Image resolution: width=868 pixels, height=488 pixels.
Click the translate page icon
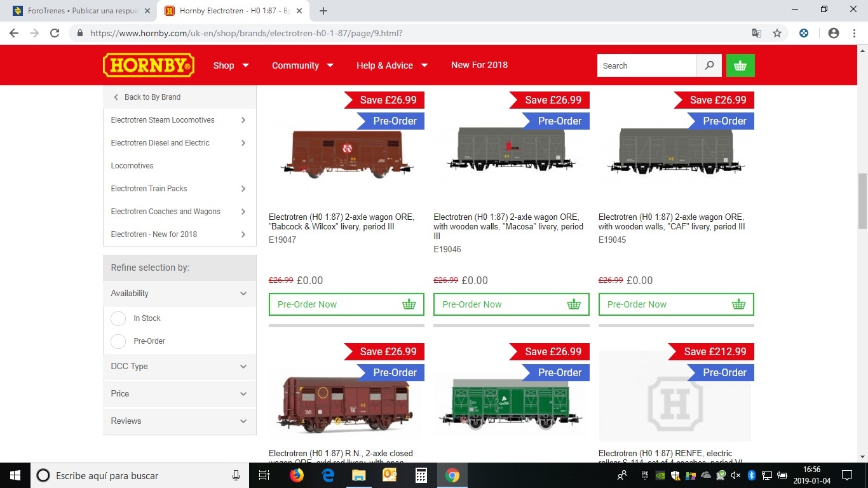[756, 33]
